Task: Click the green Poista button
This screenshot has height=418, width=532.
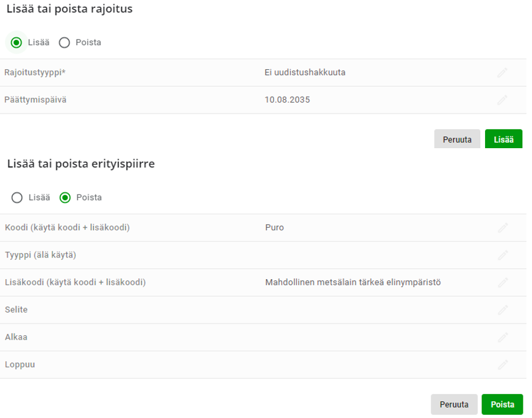Action: click(502, 404)
